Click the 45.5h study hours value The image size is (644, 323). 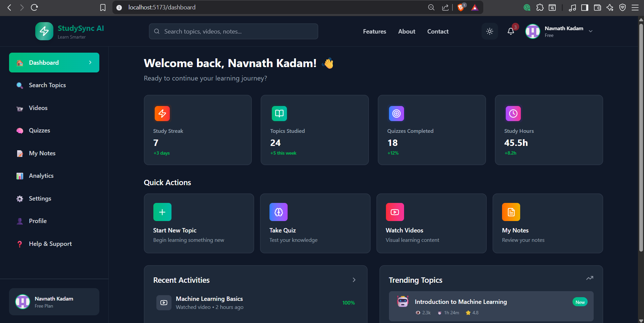(516, 143)
